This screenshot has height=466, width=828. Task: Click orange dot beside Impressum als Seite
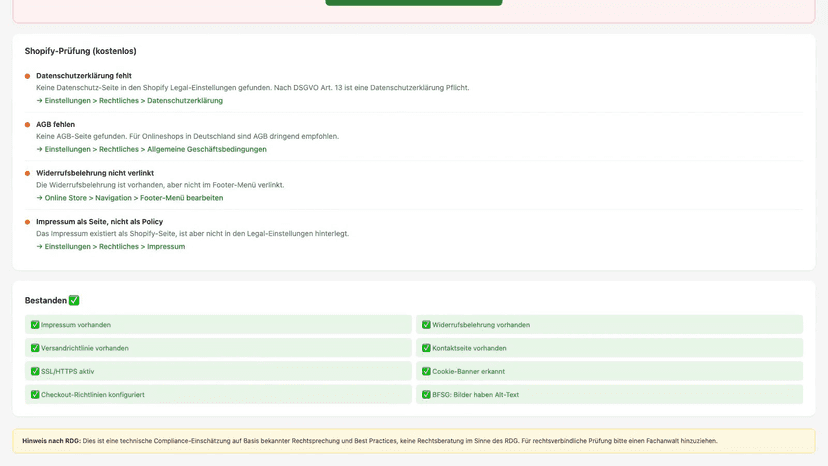click(27, 222)
